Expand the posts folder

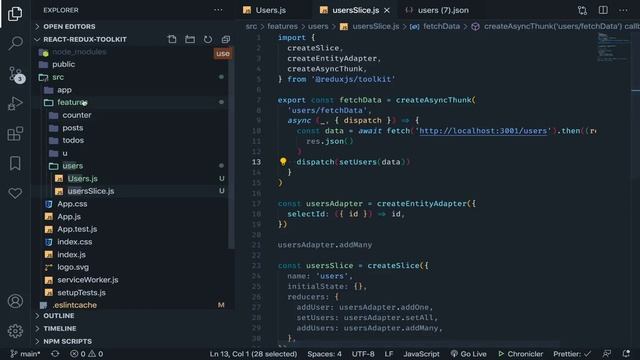click(x=73, y=128)
